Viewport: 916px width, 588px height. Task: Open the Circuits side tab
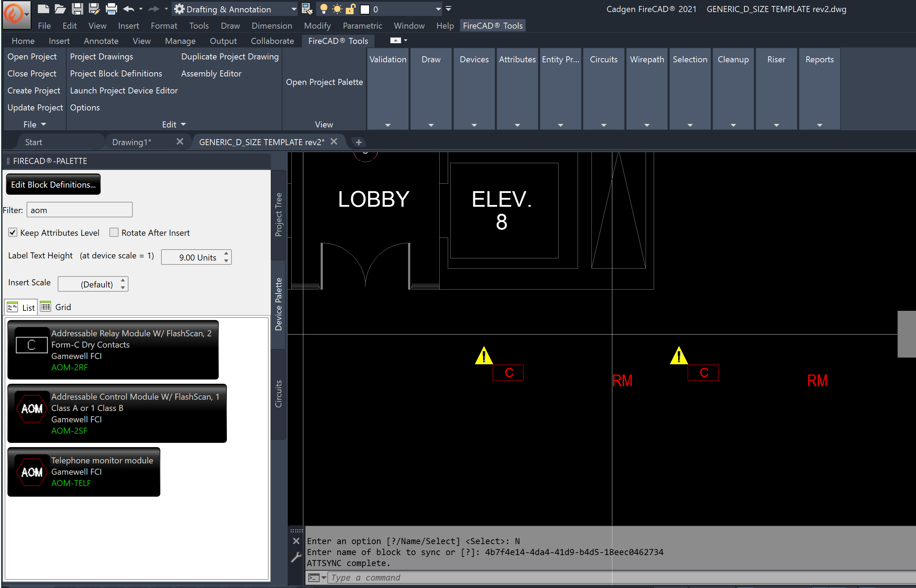(279, 394)
